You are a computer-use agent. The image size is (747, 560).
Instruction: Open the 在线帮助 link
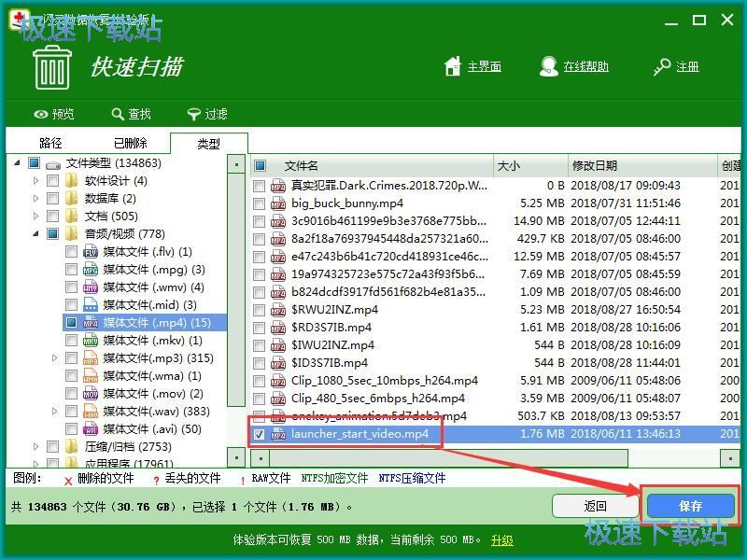[x=586, y=66]
